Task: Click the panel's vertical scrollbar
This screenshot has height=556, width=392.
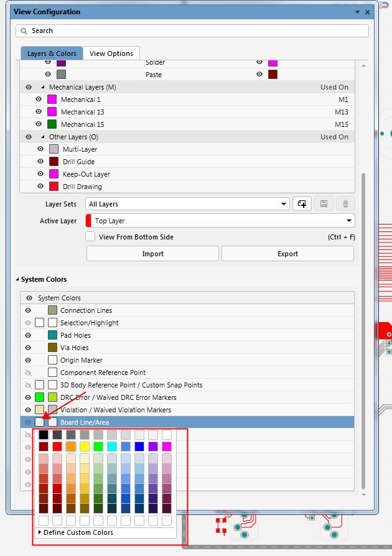Action: [363, 331]
